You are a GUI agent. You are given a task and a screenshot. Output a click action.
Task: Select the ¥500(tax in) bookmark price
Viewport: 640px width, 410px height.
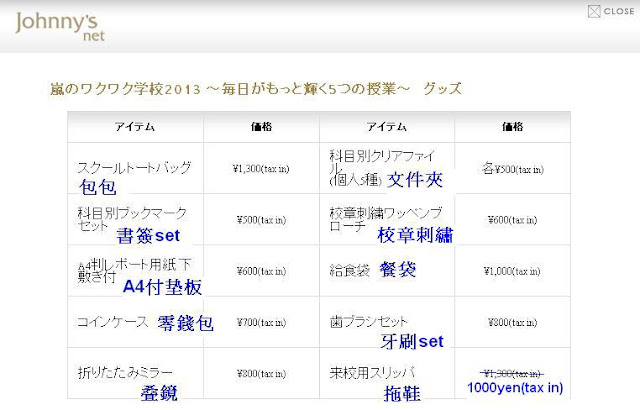click(x=261, y=220)
